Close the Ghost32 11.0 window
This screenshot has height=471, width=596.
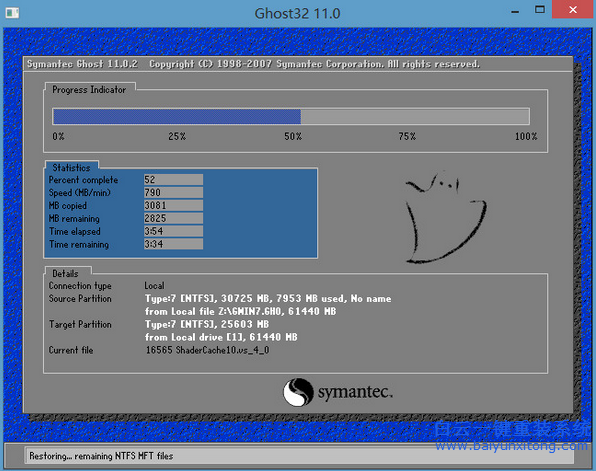573,10
